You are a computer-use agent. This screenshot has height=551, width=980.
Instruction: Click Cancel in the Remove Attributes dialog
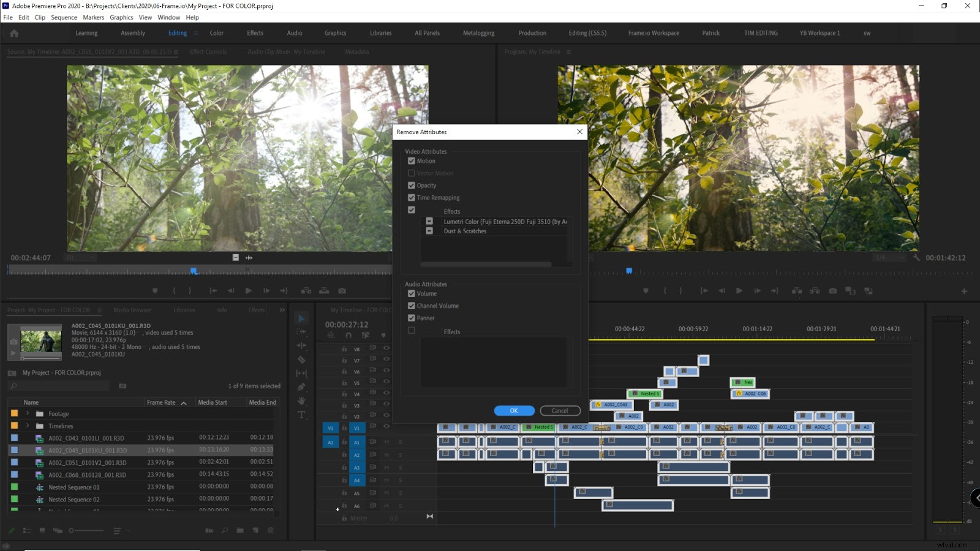click(559, 410)
